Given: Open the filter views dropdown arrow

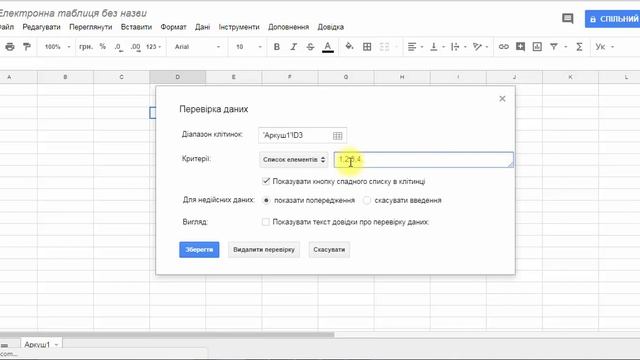Looking at the screenshot, I should (566, 47).
